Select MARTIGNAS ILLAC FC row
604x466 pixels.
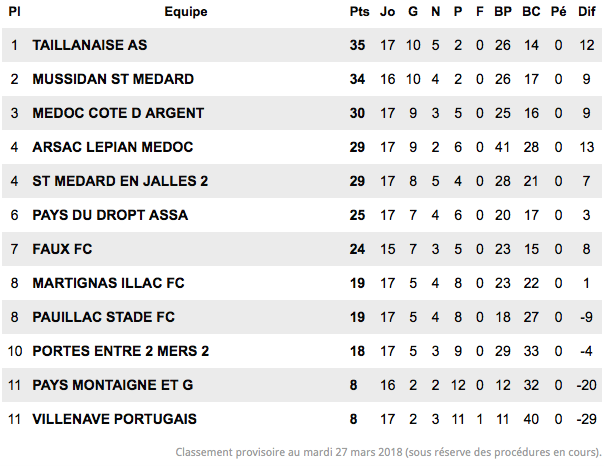click(302, 283)
